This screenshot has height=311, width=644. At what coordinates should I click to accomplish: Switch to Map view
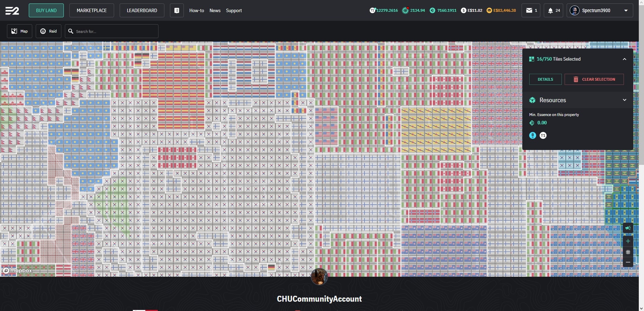[x=20, y=31]
